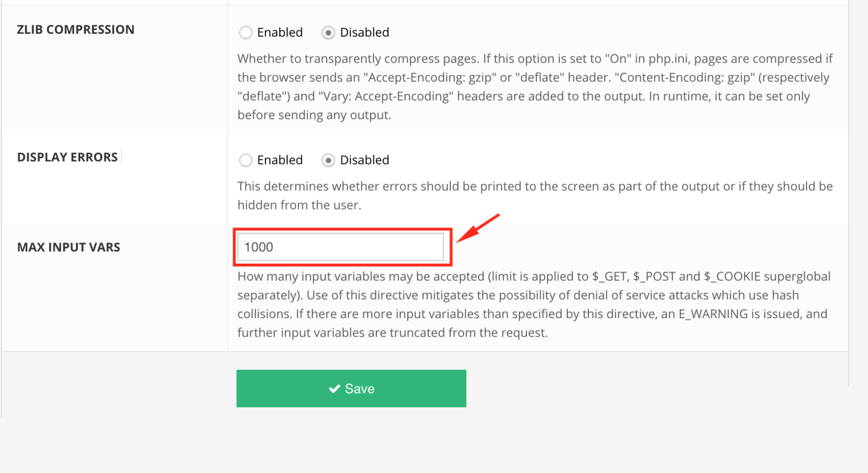Click the ZLIB COMPRESSION setting label

[x=76, y=30]
